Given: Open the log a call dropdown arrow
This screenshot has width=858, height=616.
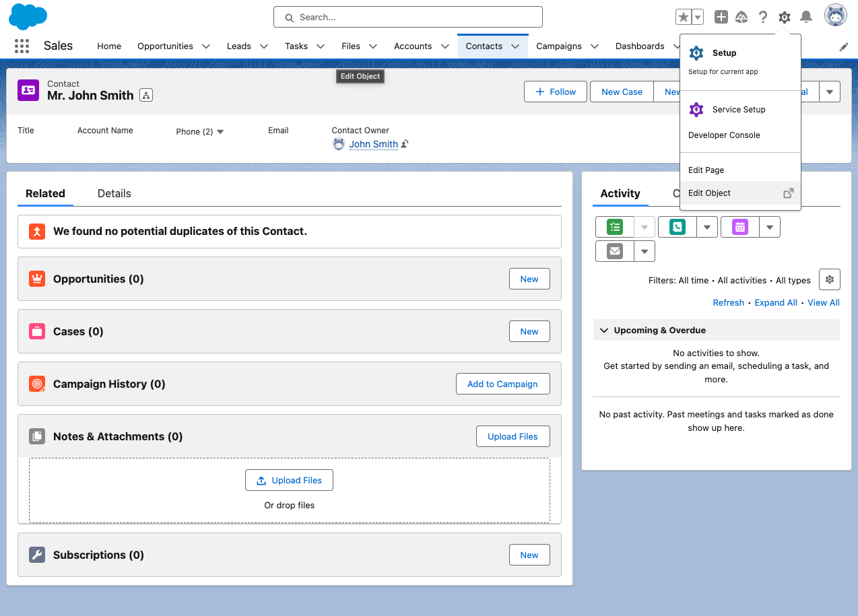Looking at the screenshot, I should click(x=706, y=227).
